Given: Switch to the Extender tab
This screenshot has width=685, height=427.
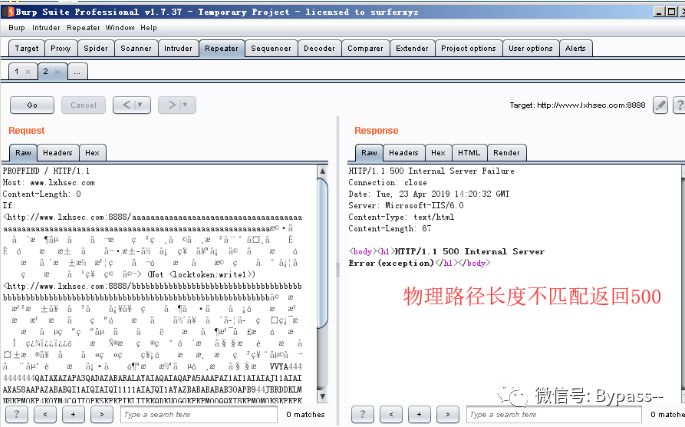Looking at the screenshot, I should tap(412, 49).
